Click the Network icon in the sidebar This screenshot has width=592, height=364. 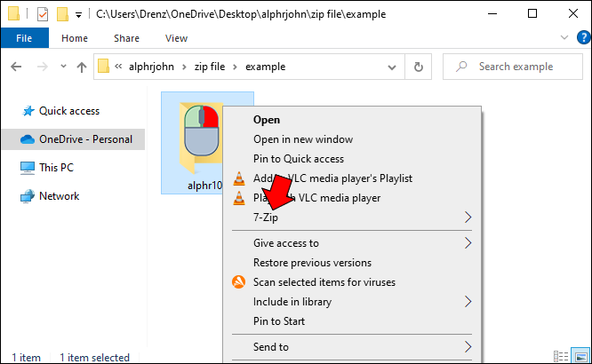tap(27, 196)
